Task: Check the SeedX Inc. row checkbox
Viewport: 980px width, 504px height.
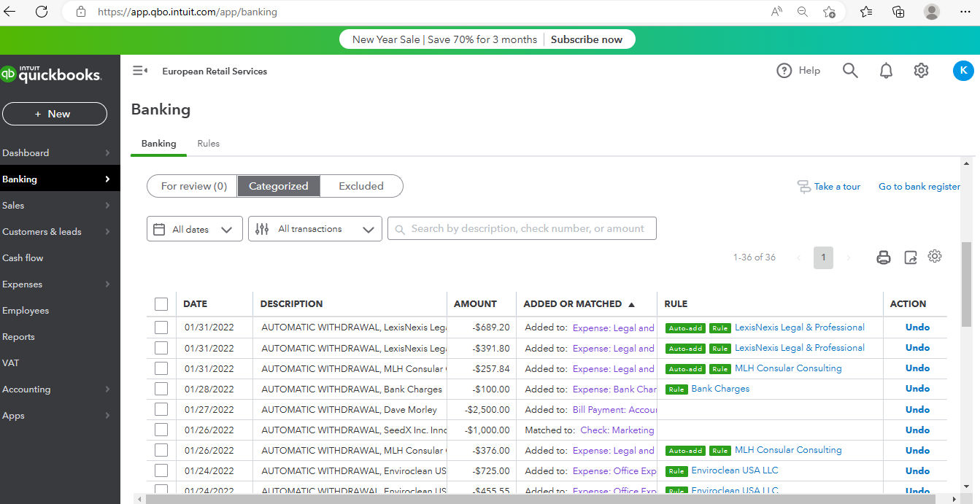Action: click(x=161, y=430)
